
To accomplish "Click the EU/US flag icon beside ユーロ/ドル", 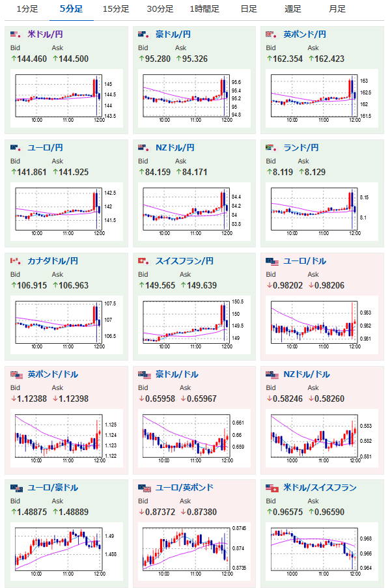I will pos(272,261).
